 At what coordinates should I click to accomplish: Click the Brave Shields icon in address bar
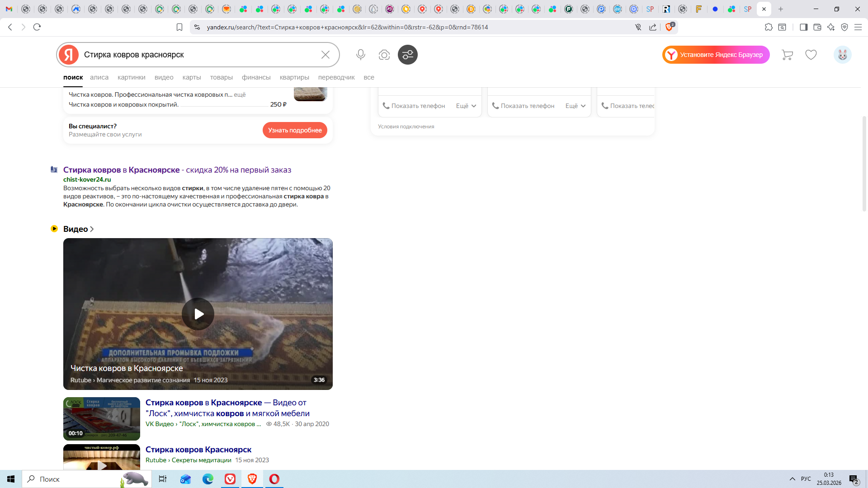[669, 27]
